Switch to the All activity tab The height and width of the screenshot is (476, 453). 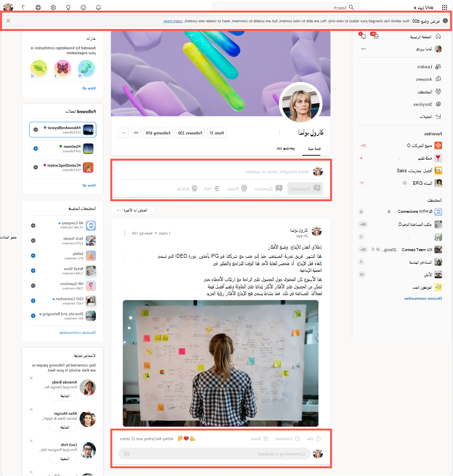point(286,149)
